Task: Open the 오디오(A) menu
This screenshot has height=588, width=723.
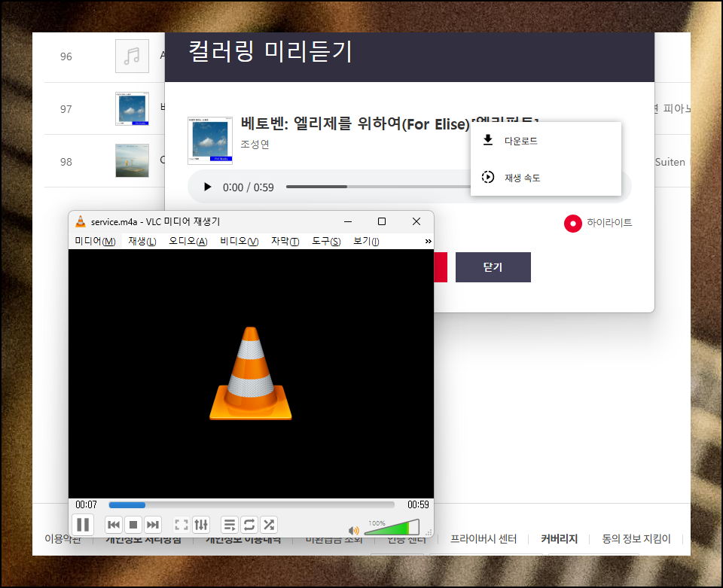Action: [x=188, y=241]
